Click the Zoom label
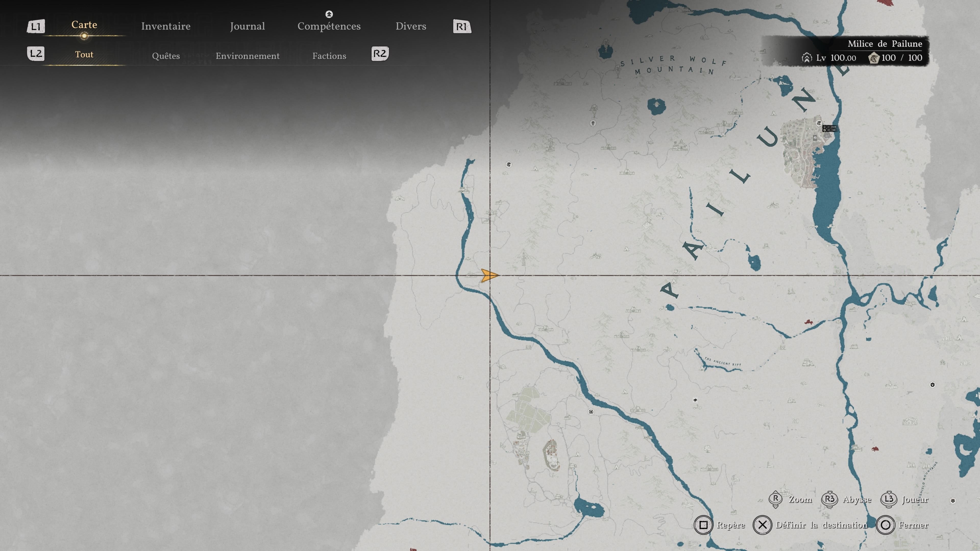This screenshot has height=551, width=980. click(800, 499)
